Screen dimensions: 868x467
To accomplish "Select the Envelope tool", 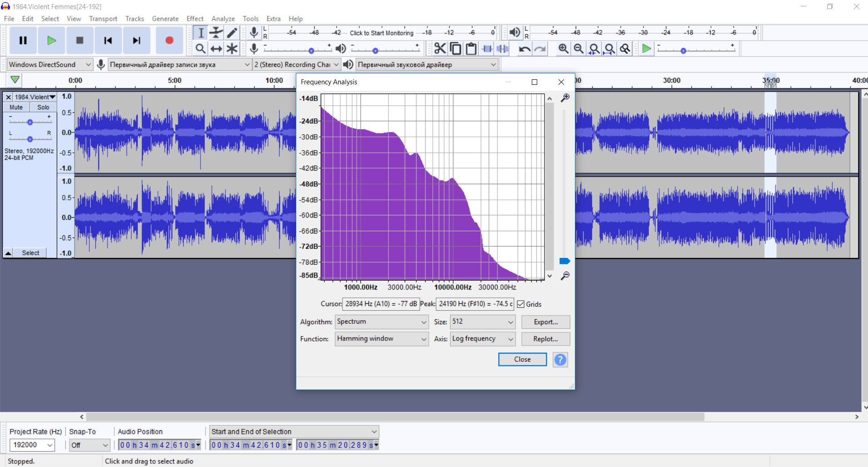I will click(216, 33).
